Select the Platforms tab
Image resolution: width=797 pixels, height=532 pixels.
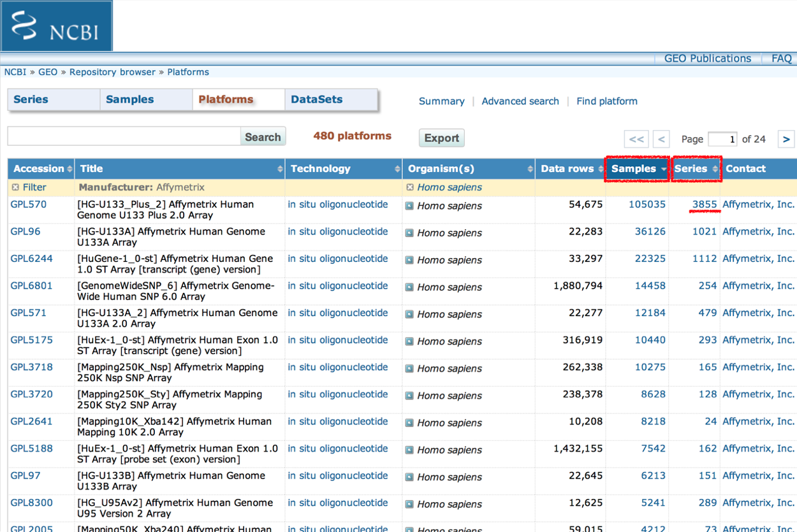[x=238, y=99]
